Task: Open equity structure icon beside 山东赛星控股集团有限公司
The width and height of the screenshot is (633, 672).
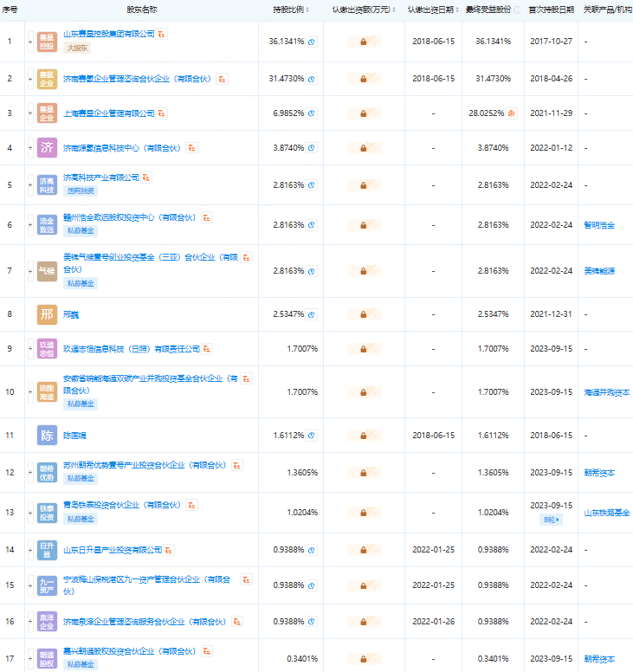Action: pyautogui.click(x=162, y=34)
